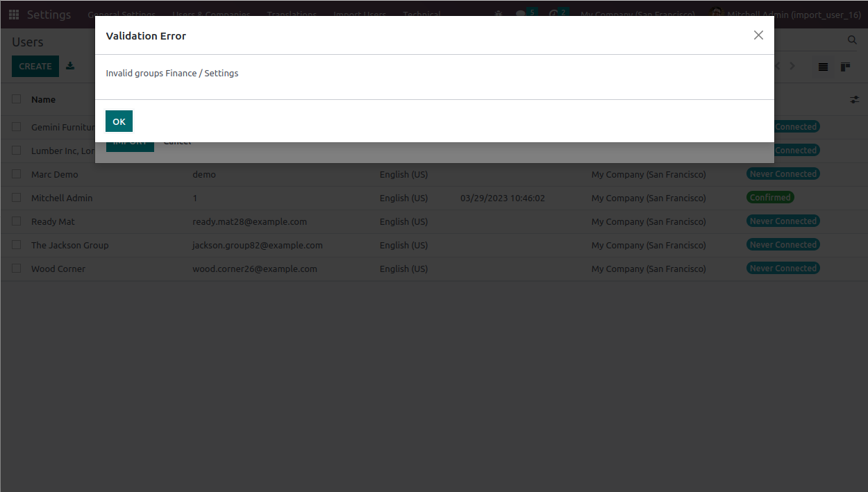Open Mitchell Admin user menu
Screen dimensions: 868x492
point(785,15)
